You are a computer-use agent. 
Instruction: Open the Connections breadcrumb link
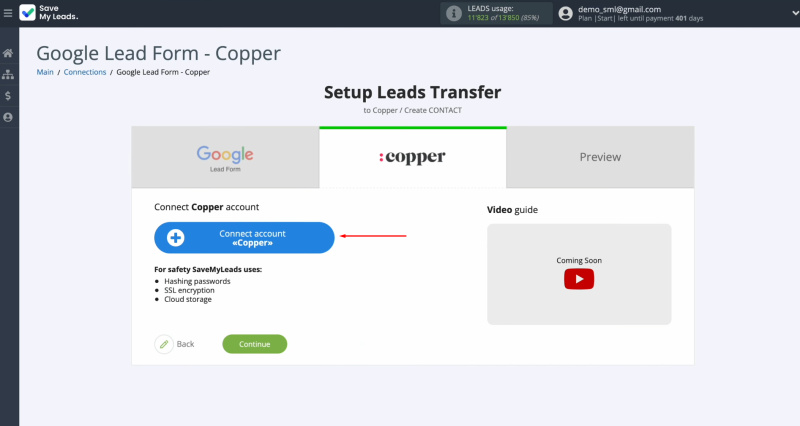coord(85,72)
